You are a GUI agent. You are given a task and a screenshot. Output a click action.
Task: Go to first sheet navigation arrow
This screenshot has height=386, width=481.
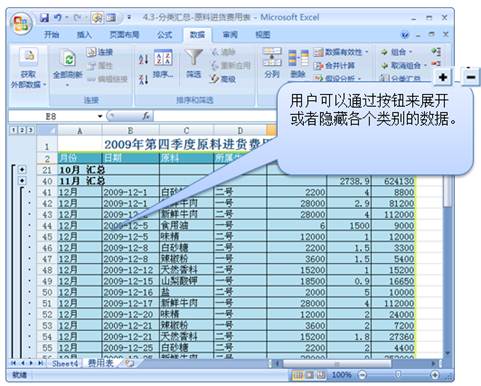pyautogui.click(x=13, y=363)
